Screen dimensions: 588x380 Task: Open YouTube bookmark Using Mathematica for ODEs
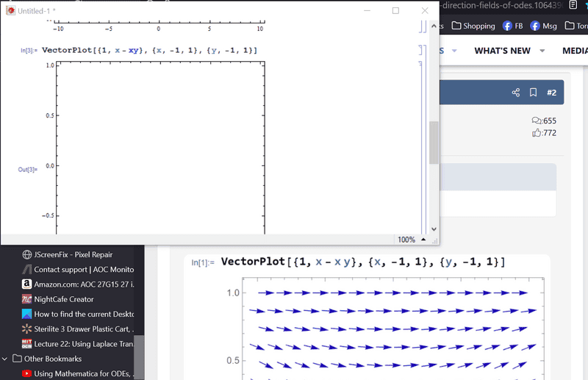(82, 373)
